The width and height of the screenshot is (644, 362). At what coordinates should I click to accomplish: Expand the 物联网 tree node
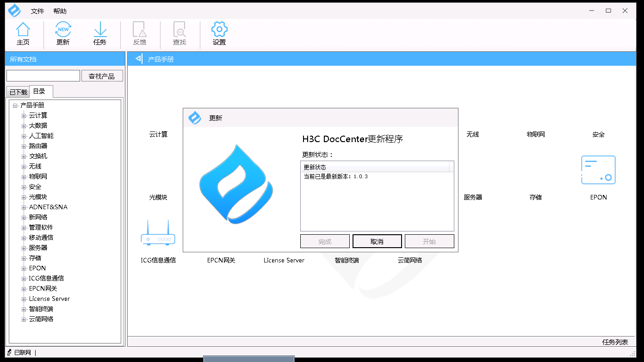click(x=24, y=177)
